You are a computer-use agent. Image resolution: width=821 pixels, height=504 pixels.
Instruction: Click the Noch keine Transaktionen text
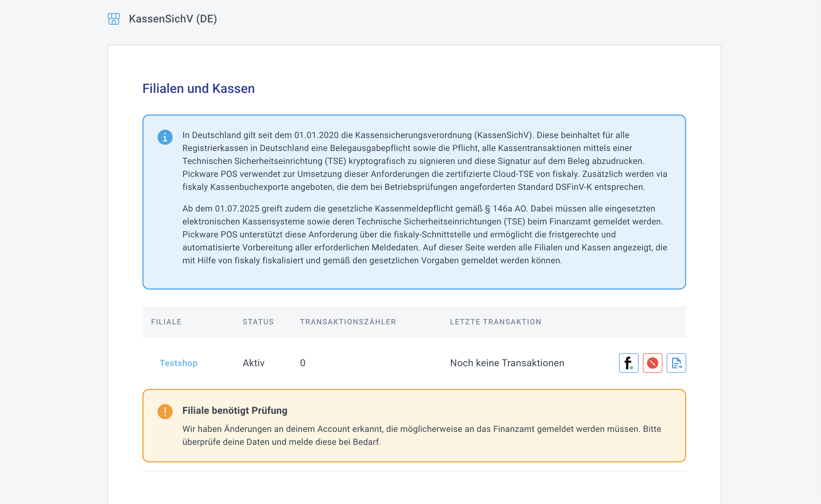(x=507, y=363)
